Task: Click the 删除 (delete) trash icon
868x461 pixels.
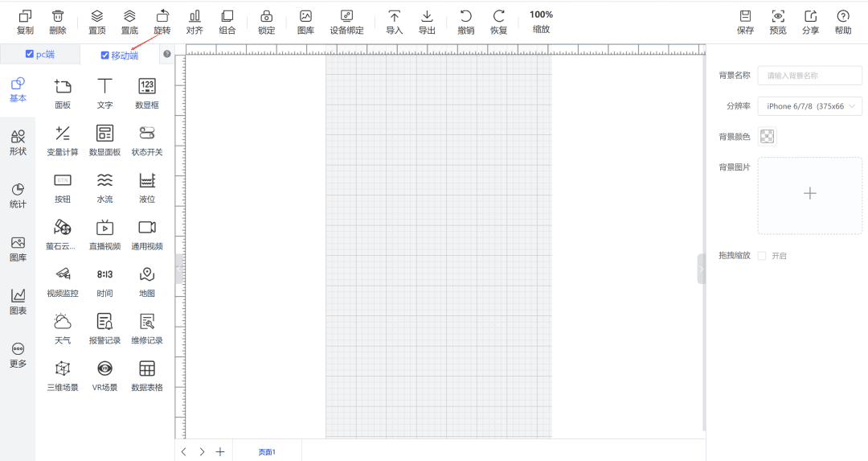Action: (x=58, y=23)
